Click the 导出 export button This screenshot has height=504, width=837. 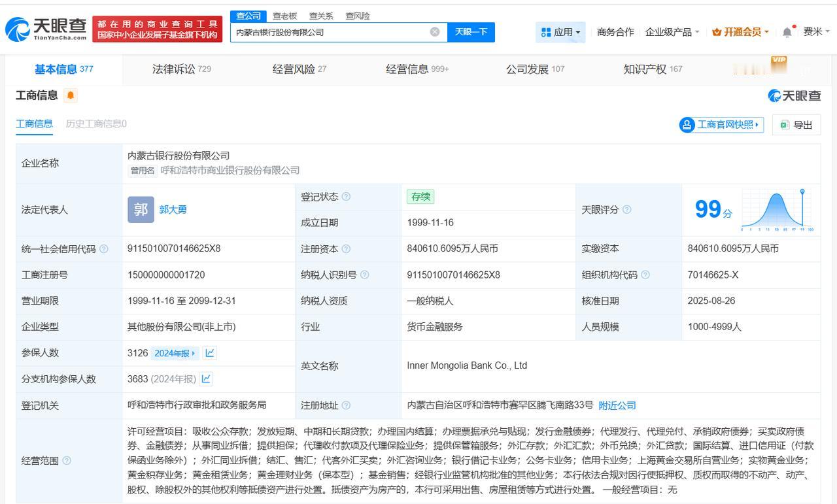796,125
